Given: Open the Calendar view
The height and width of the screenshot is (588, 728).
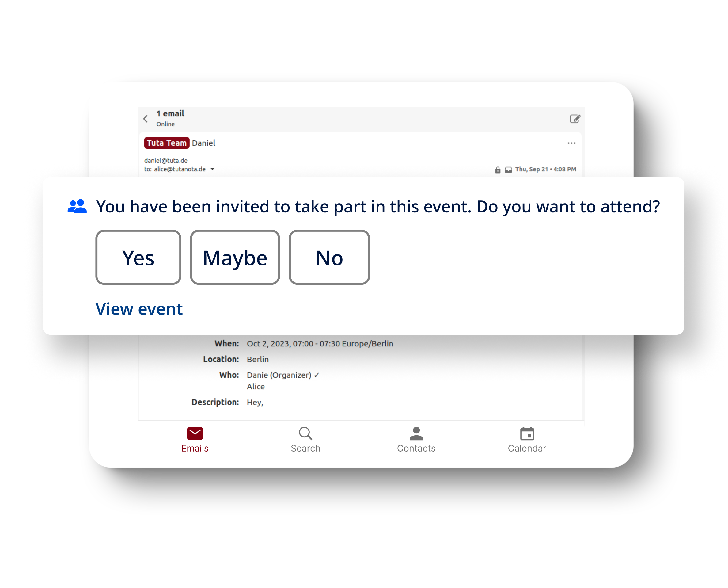Looking at the screenshot, I should point(526,438).
